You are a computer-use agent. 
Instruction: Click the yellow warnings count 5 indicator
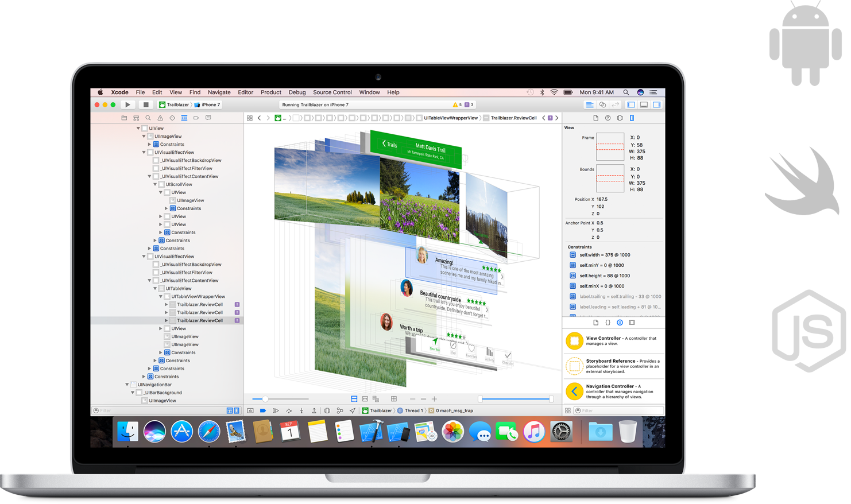point(457,105)
